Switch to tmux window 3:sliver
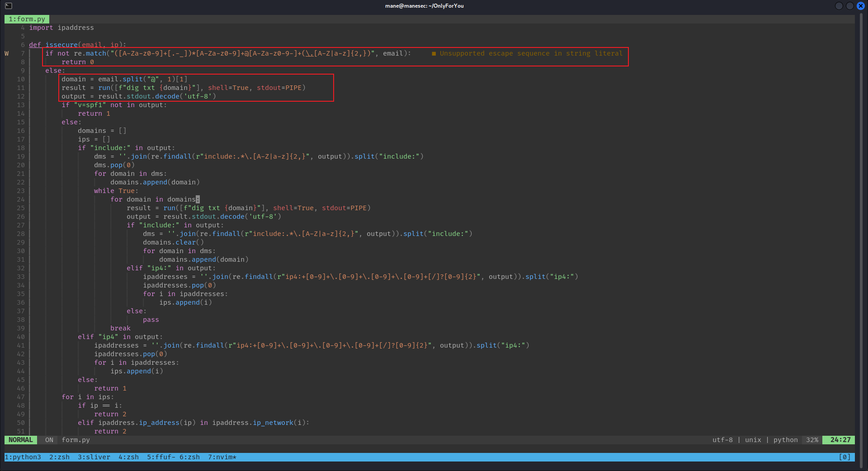 pyautogui.click(x=94, y=457)
